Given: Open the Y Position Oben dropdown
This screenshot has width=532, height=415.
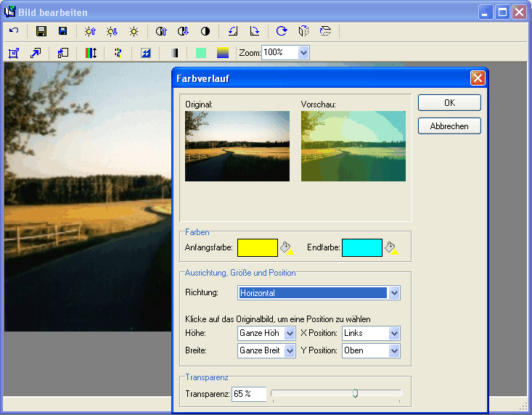Looking at the screenshot, I should (394, 350).
